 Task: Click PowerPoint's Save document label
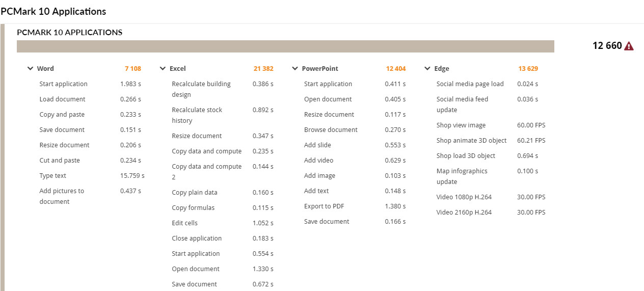(x=327, y=221)
